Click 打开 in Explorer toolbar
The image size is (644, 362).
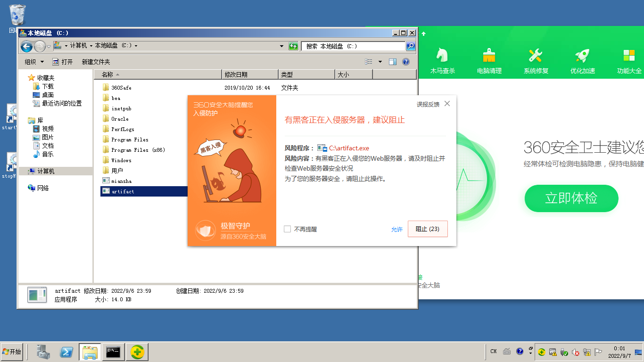click(63, 62)
